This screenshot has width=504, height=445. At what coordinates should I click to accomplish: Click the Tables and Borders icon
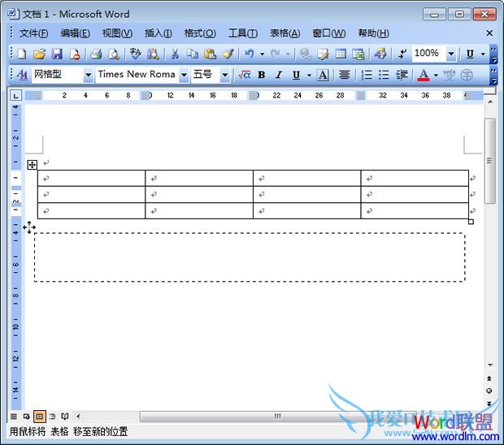pyautogui.click(x=323, y=54)
